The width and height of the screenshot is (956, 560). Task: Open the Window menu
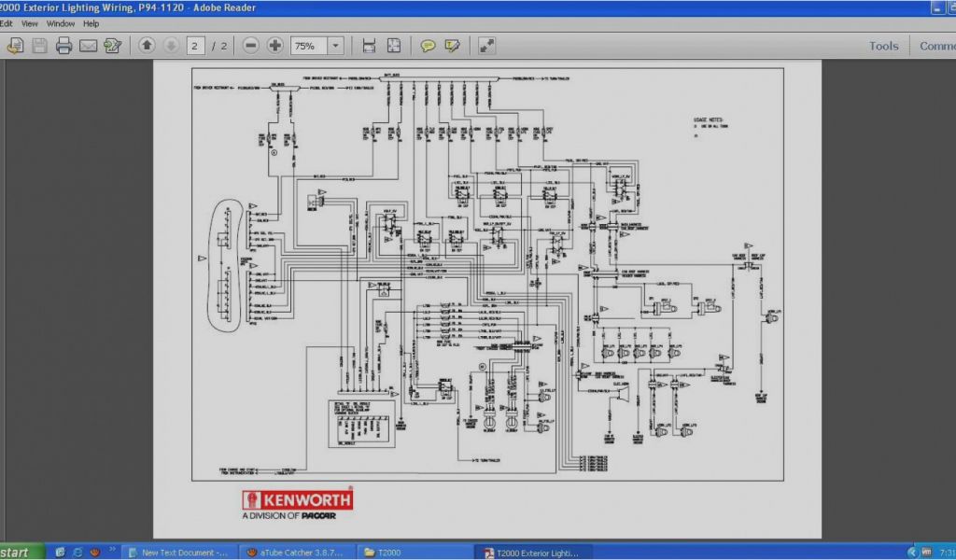point(61,23)
